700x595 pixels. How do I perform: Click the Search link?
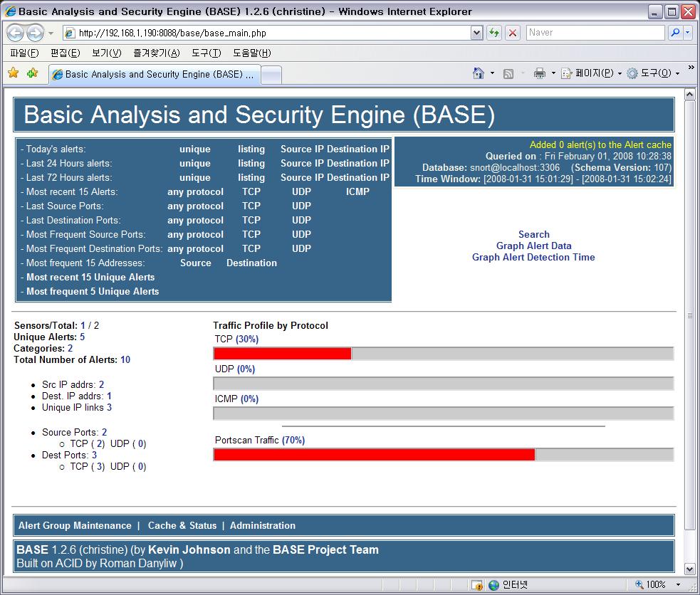coord(534,234)
